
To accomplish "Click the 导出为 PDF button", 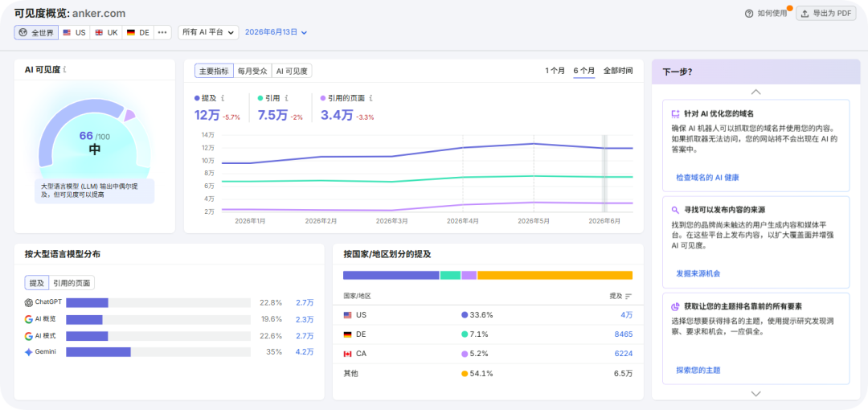I will 826,14.
